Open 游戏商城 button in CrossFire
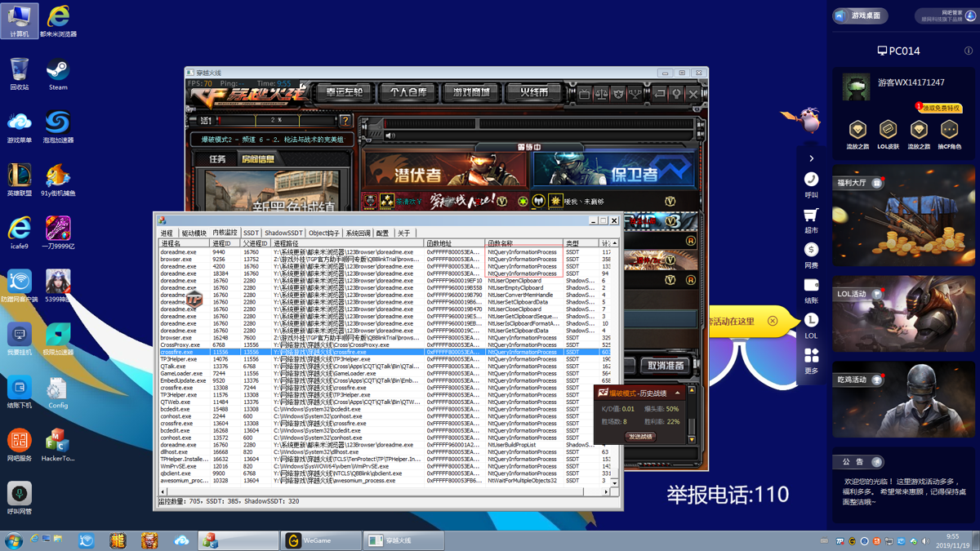The image size is (980, 551). pyautogui.click(x=471, y=92)
